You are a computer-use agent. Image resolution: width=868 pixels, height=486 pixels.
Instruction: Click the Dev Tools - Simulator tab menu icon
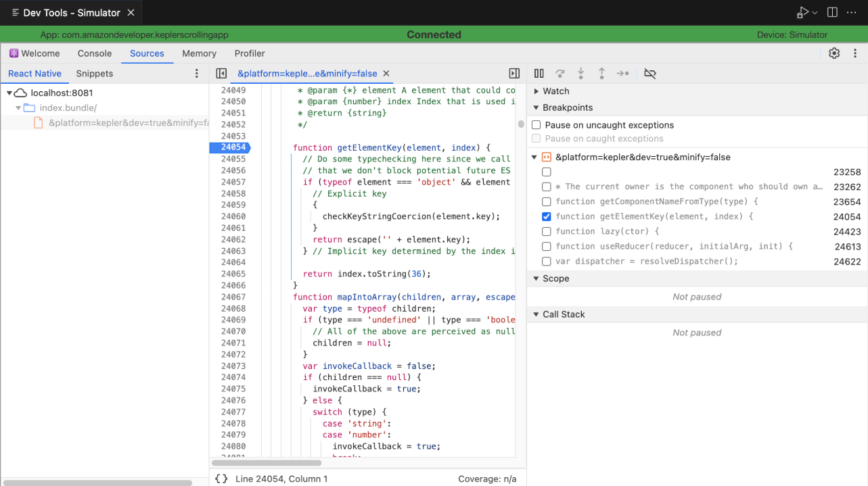pos(15,13)
